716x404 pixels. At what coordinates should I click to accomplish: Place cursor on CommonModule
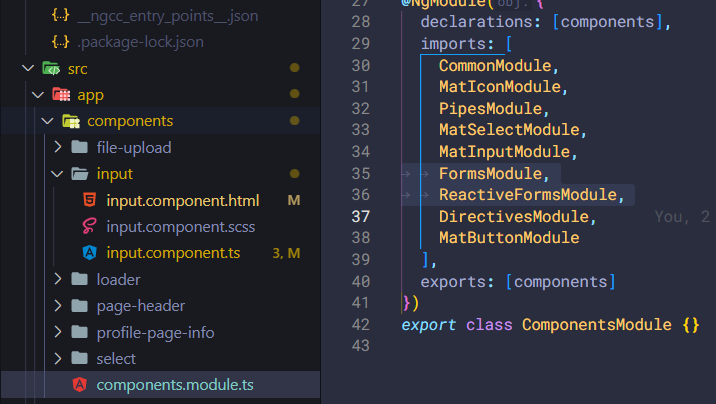pos(495,66)
